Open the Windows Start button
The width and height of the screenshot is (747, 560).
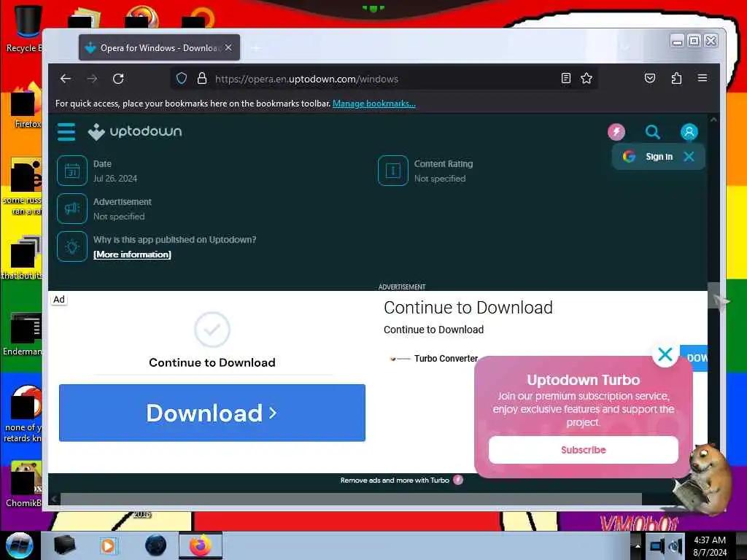pyautogui.click(x=20, y=545)
